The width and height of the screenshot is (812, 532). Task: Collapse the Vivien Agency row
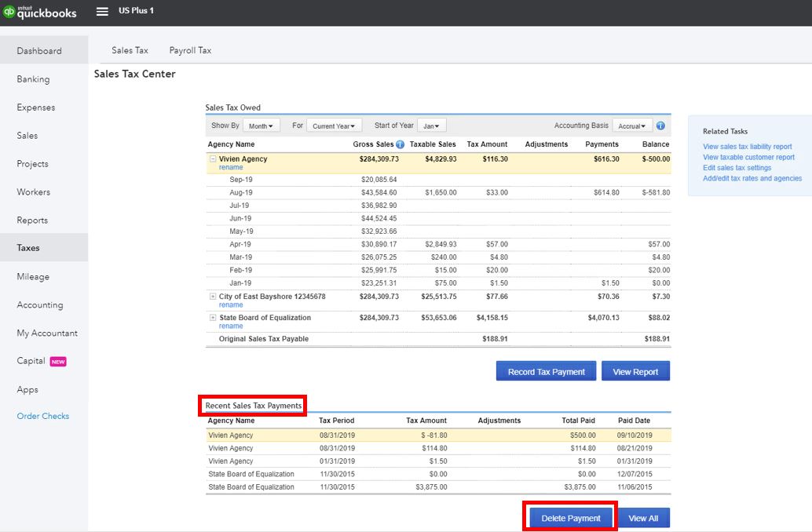click(x=212, y=159)
